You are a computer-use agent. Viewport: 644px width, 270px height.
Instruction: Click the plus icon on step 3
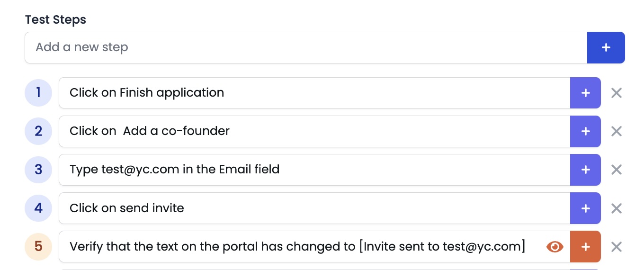(x=585, y=170)
